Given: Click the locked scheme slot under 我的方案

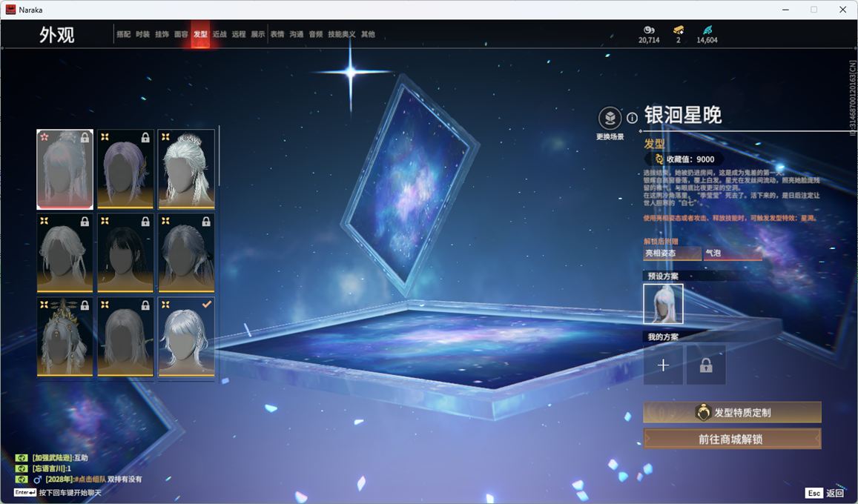Looking at the screenshot, I should tap(706, 365).
